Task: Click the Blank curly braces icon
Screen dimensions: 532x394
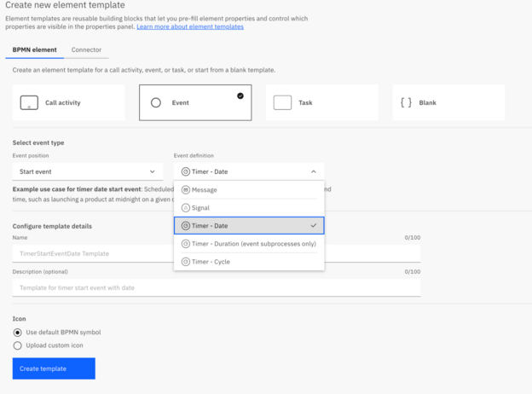Action: (406, 102)
